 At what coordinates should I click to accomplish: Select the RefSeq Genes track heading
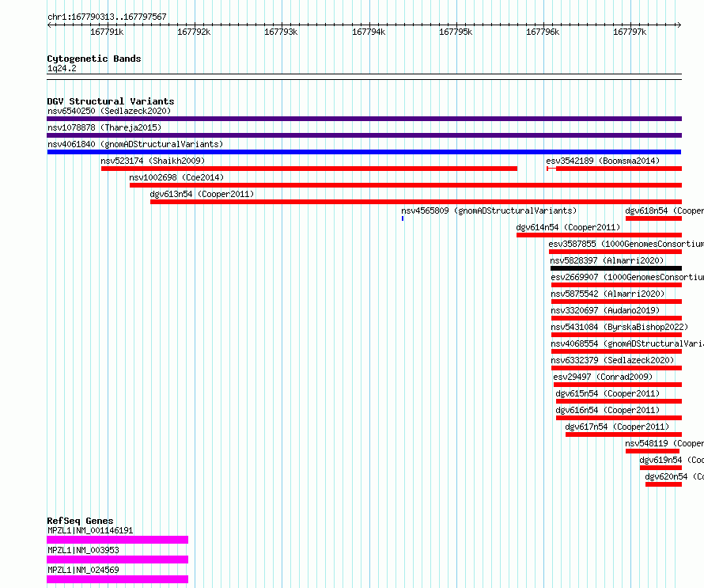[80, 521]
